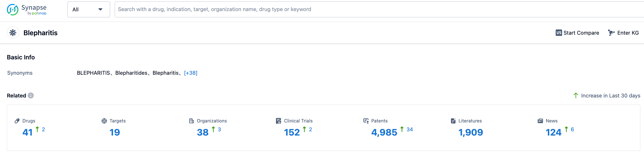This screenshot has height=154, width=644.
Task: Click the Start Compare button
Action: click(x=577, y=33)
